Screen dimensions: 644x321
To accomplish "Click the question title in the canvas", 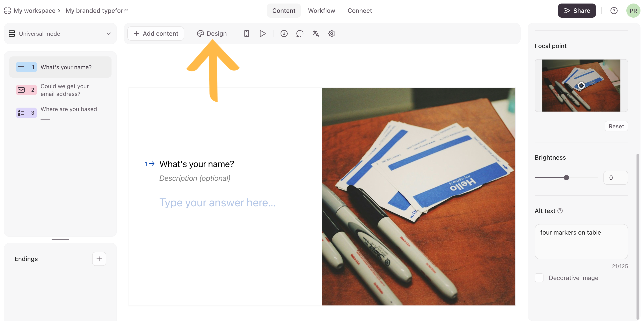I will pos(197,164).
